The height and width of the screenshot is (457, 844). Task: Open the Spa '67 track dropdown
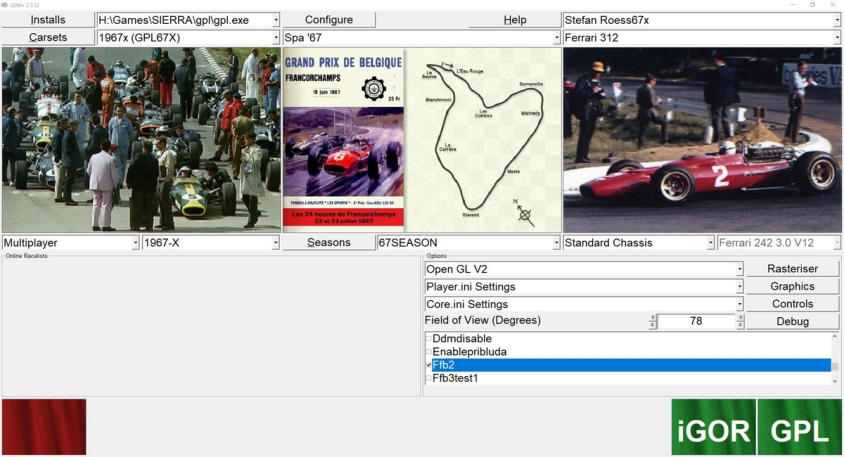556,38
